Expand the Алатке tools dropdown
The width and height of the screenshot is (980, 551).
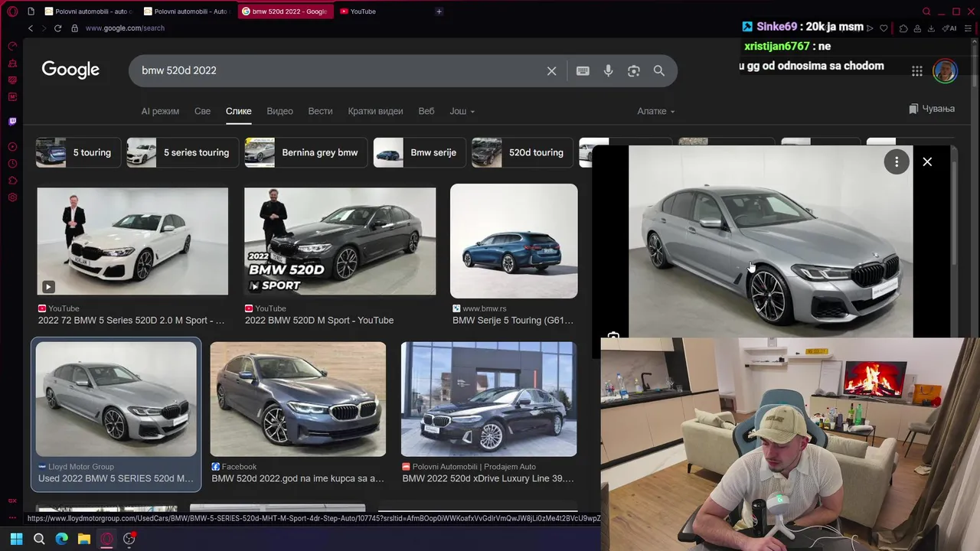(x=656, y=111)
